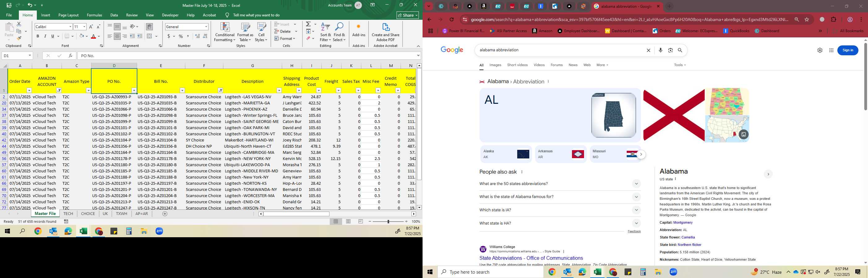
Task: Open State Abbreviations Williams College link
Action: (531, 258)
